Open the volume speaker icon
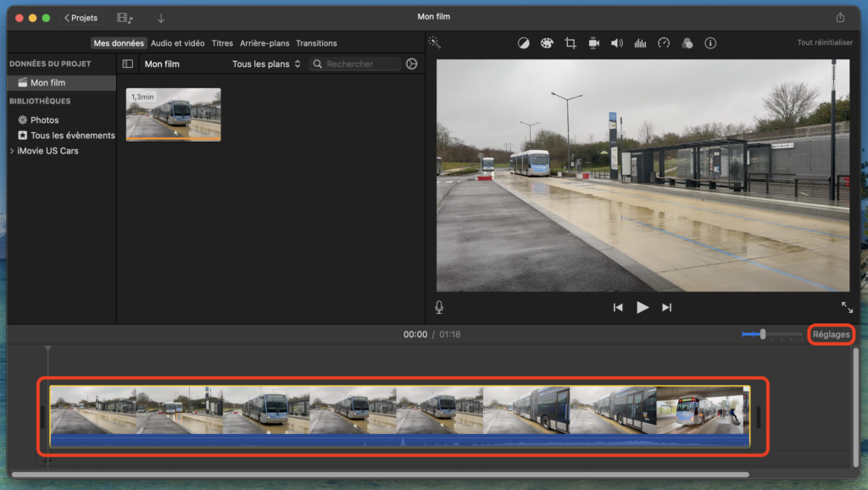868x490 pixels. (x=617, y=43)
